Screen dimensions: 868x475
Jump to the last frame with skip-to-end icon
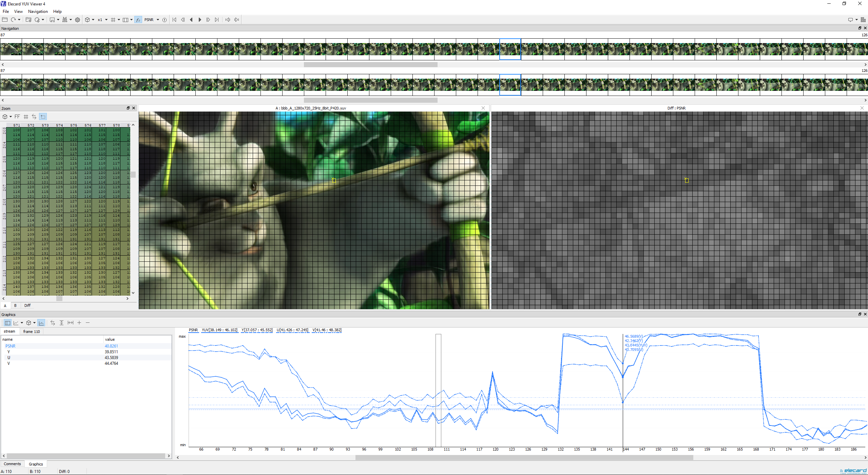[217, 20]
